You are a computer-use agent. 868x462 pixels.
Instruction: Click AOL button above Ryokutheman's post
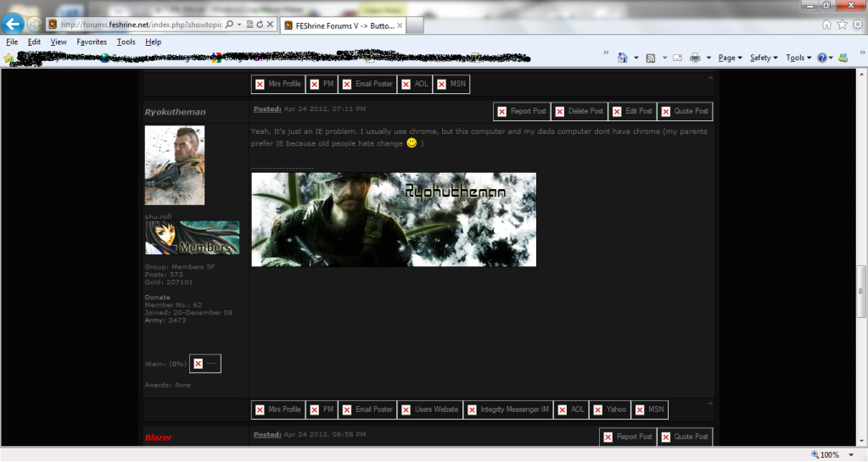[x=415, y=84]
